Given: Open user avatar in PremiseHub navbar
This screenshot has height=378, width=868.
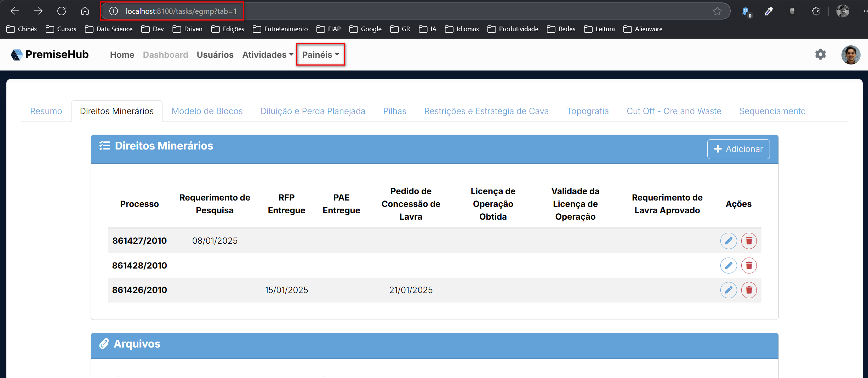Looking at the screenshot, I should (851, 55).
